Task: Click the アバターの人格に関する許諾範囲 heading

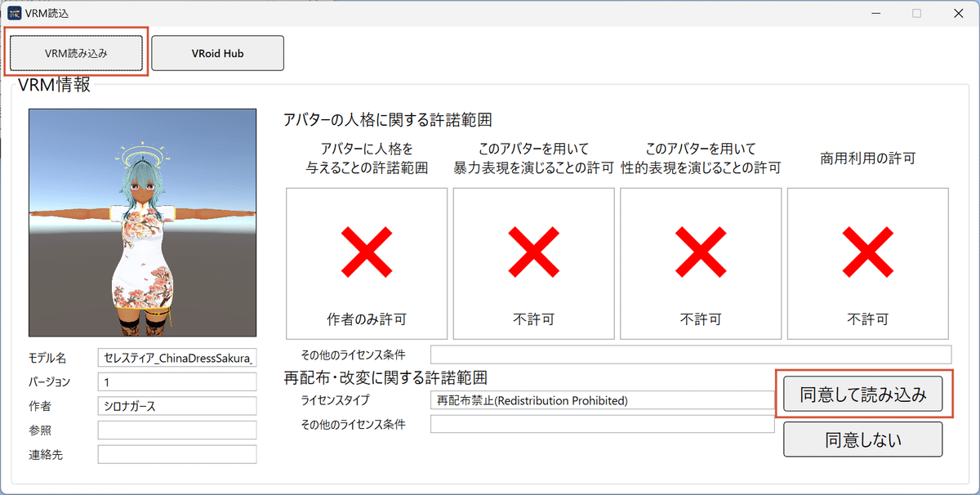Action: 388,120
